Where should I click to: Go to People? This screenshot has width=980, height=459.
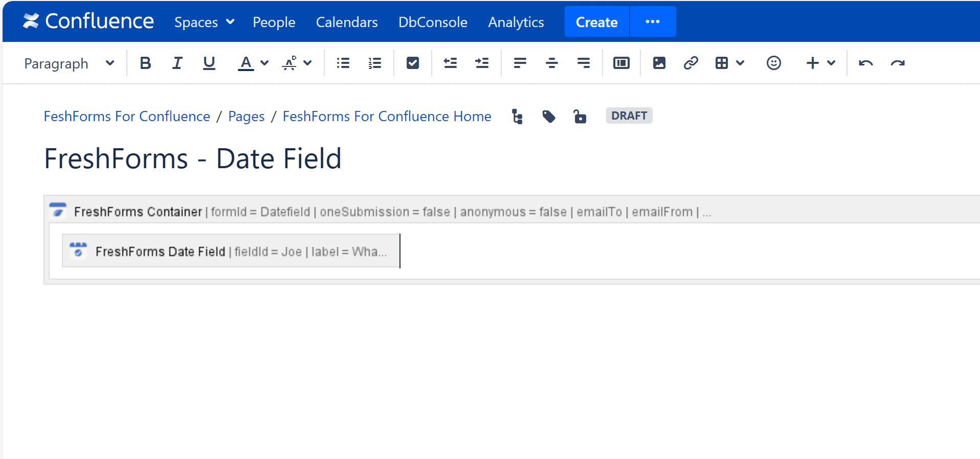click(x=274, y=22)
